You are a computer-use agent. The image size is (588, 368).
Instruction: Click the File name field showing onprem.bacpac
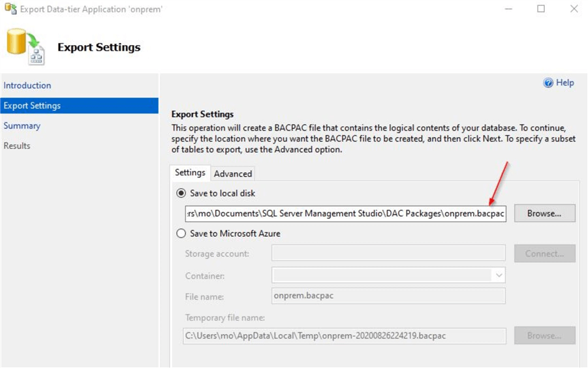[388, 296]
